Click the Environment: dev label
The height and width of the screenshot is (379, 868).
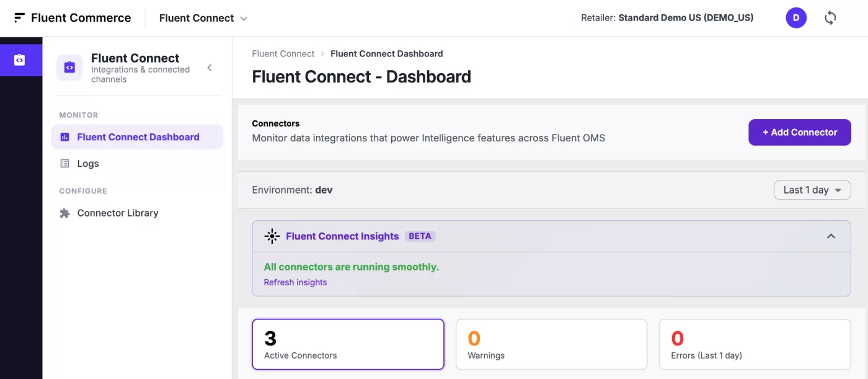292,190
